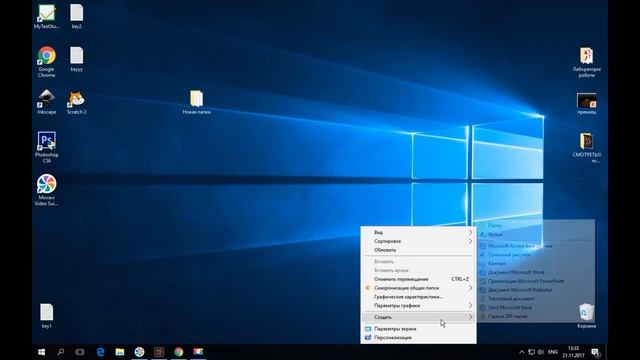The height and width of the screenshot is (360, 640).
Task: Expand Синхронизация общих папок submenu
Action: 418,288
